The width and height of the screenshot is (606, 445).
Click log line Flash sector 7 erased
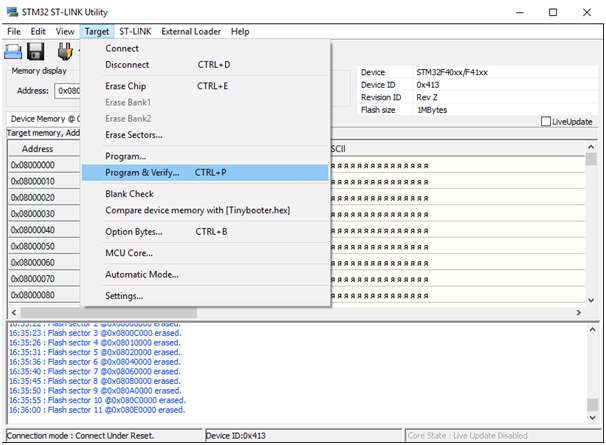tap(95, 372)
